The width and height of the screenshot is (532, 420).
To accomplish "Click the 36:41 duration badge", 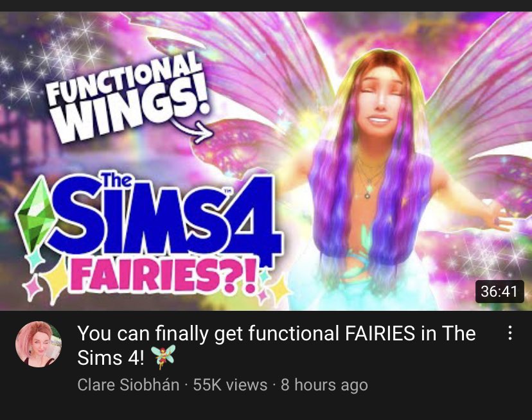I will [499, 292].
